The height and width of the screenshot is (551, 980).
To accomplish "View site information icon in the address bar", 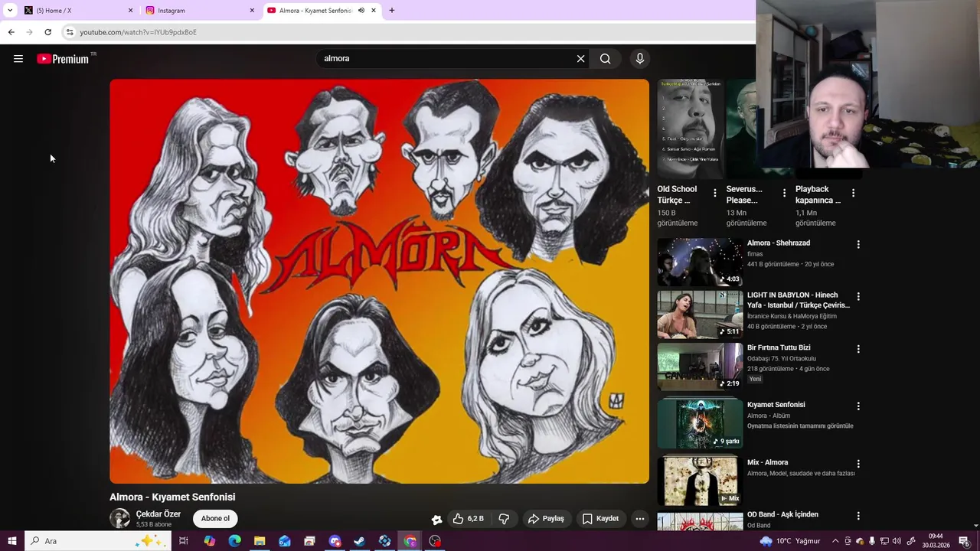I will coord(70,32).
